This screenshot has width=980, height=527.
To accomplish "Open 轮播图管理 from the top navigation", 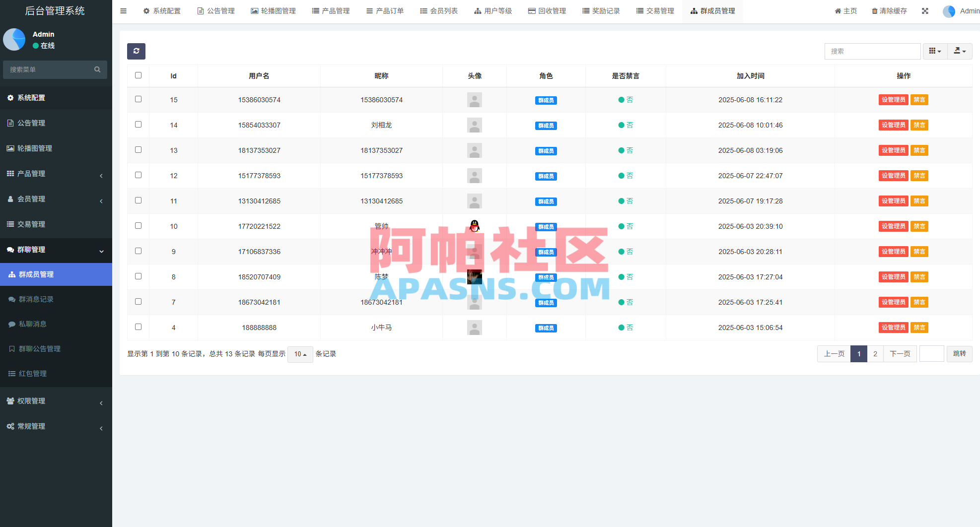I will (273, 10).
